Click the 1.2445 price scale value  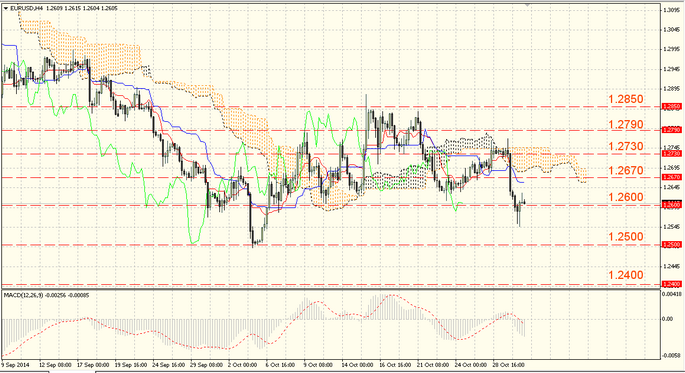(671, 266)
